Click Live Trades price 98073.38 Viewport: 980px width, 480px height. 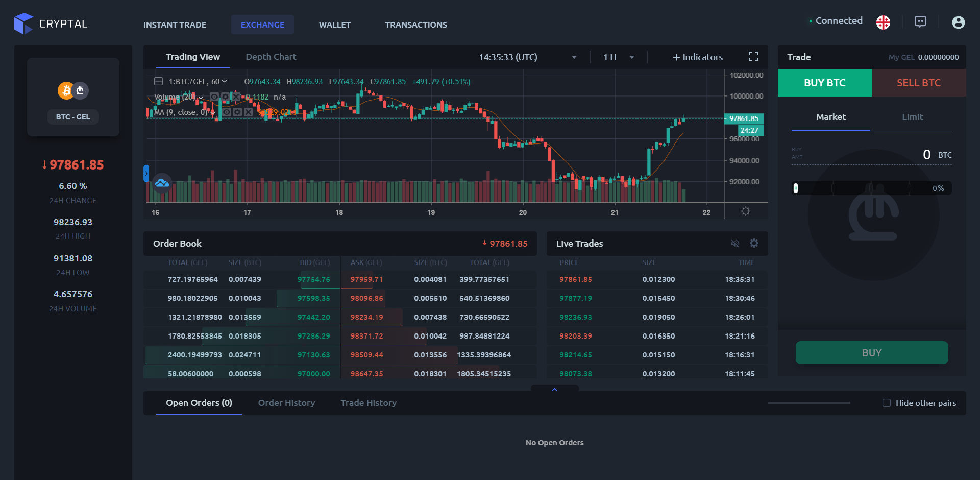tap(576, 374)
